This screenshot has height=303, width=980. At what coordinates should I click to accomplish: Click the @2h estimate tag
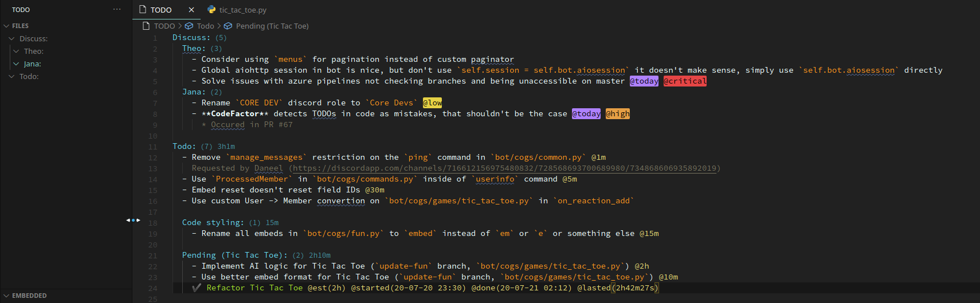(x=642, y=266)
